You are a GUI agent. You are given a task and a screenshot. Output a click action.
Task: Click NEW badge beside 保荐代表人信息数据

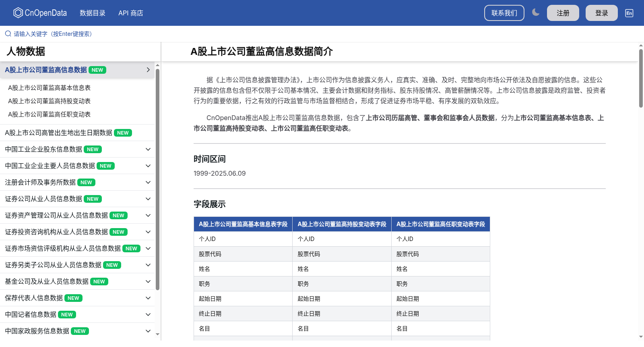[73, 298]
